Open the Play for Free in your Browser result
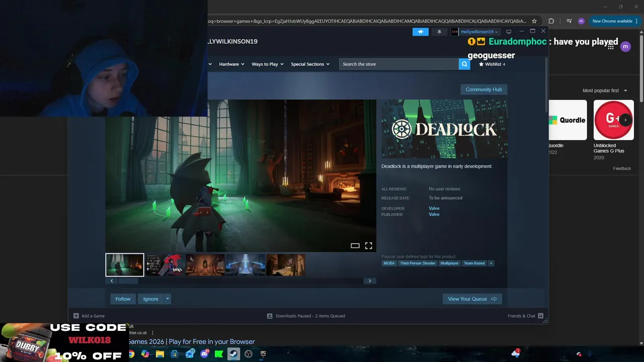The width and height of the screenshot is (644, 362). point(191,341)
